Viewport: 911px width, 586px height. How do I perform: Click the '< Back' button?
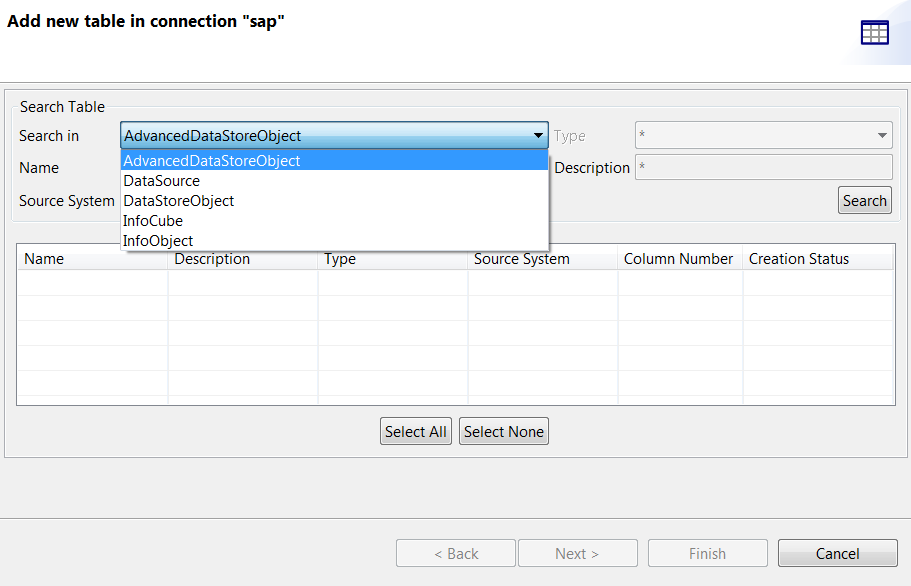[455, 553]
